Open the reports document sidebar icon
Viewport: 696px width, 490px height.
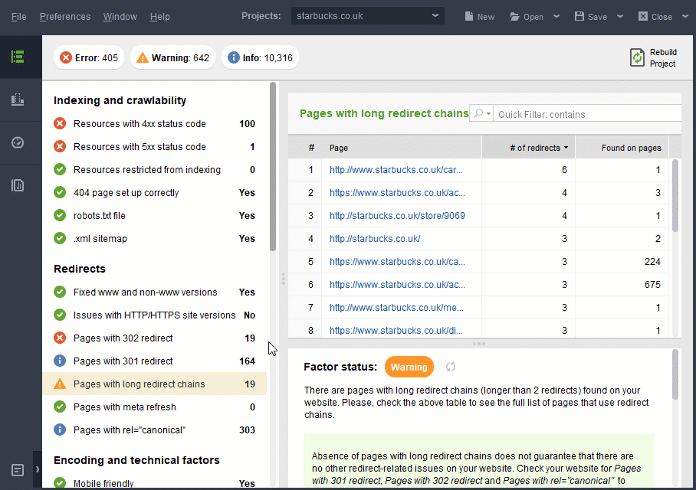18,185
